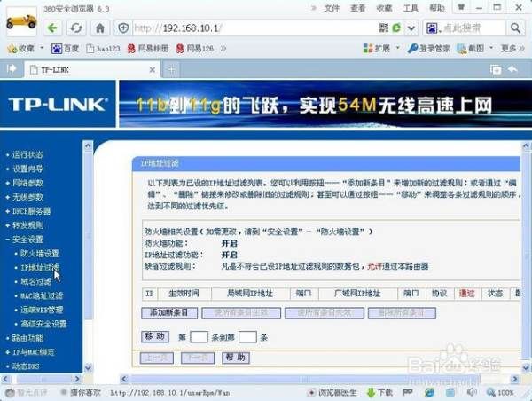
Task: Expand 转发规则 menu section
Action: coord(27,225)
